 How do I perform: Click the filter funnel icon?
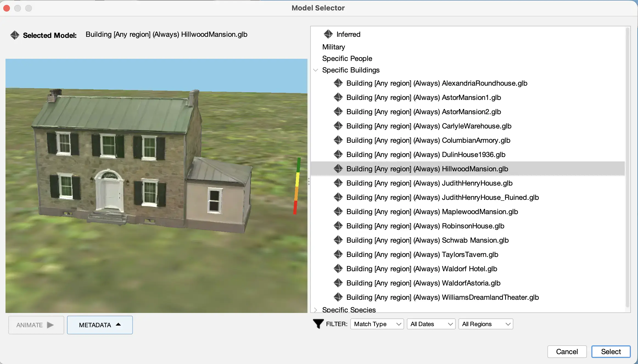click(318, 324)
